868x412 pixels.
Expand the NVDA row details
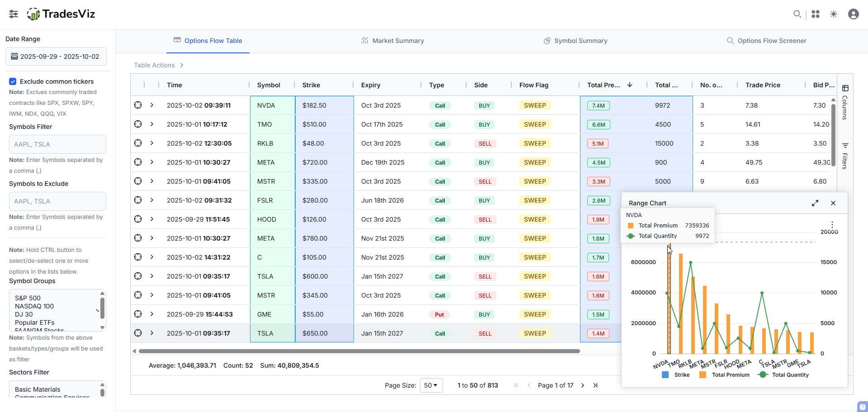[152, 105]
